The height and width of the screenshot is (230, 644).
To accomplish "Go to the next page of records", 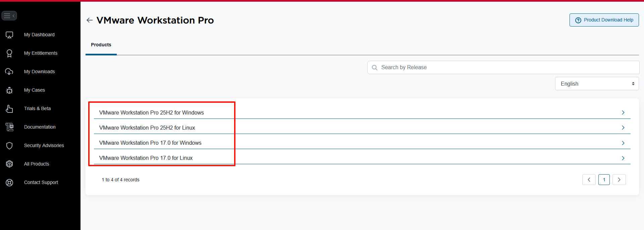I will (619, 180).
